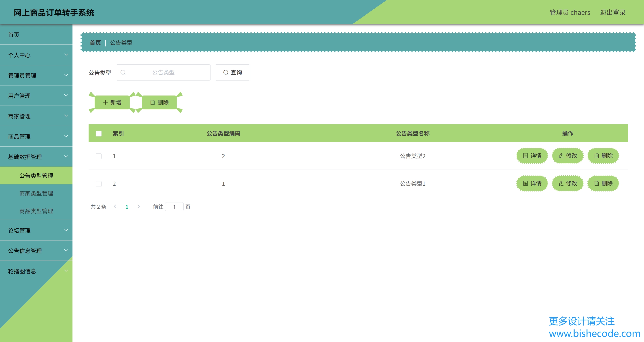Click the 删除 trash icon for 公告类型1

point(596,183)
